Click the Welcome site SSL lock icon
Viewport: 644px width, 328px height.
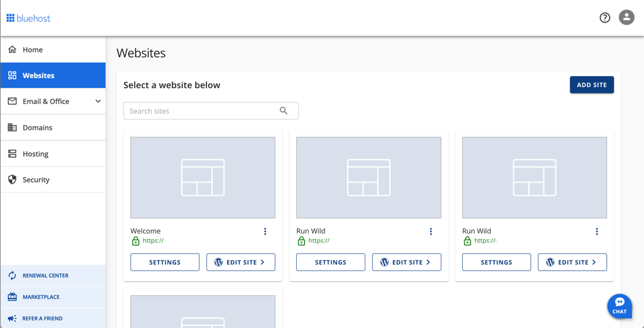pyautogui.click(x=136, y=241)
